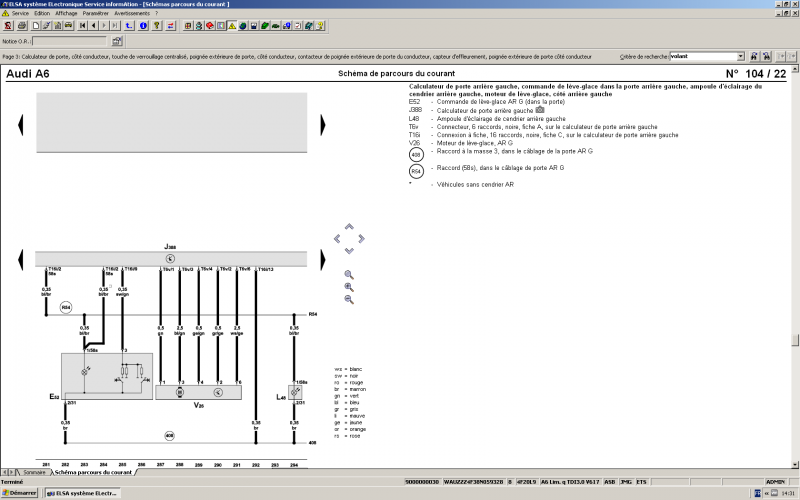The height and width of the screenshot is (500, 800).
Task: Click the Print toolbar icon
Action: tap(22, 26)
